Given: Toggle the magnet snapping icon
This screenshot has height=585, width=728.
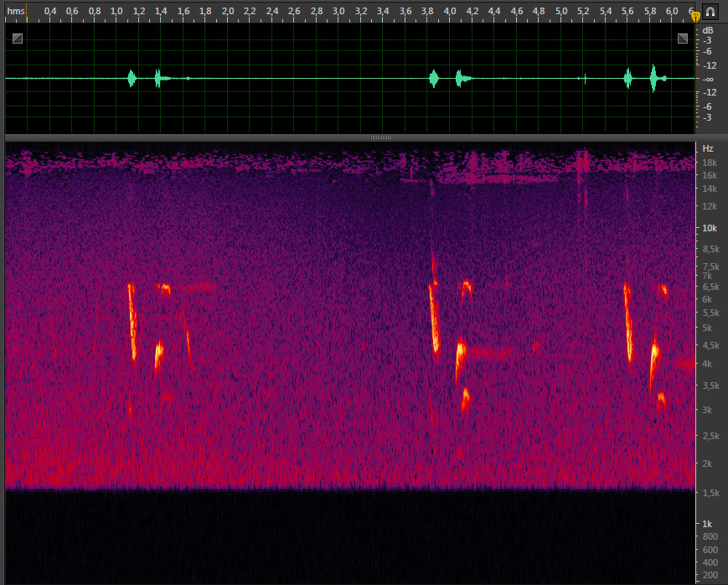Looking at the screenshot, I should pyautogui.click(x=710, y=11).
